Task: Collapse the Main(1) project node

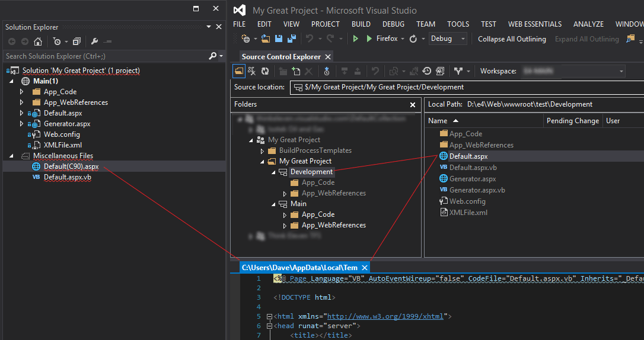Action: pos(11,81)
